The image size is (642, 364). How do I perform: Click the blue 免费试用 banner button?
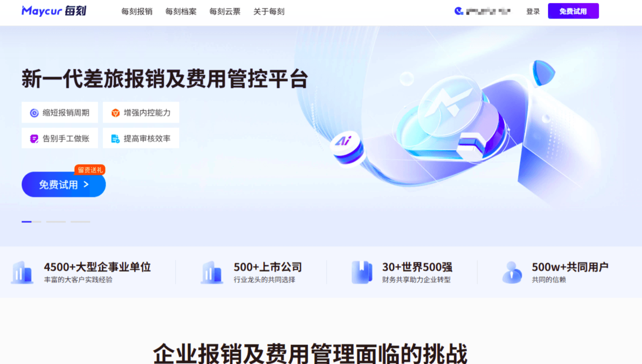pyautogui.click(x=64, y=184)
